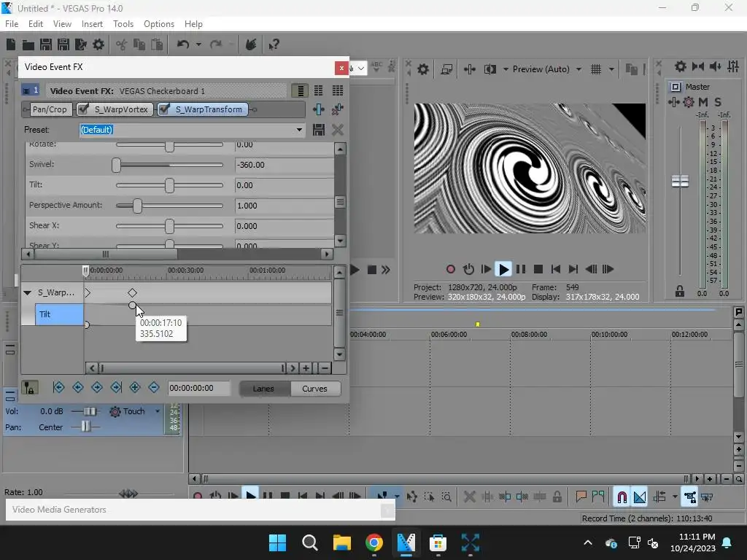Open the Tools menu
This screenshot has height=560, width=747.
[123, 24]
